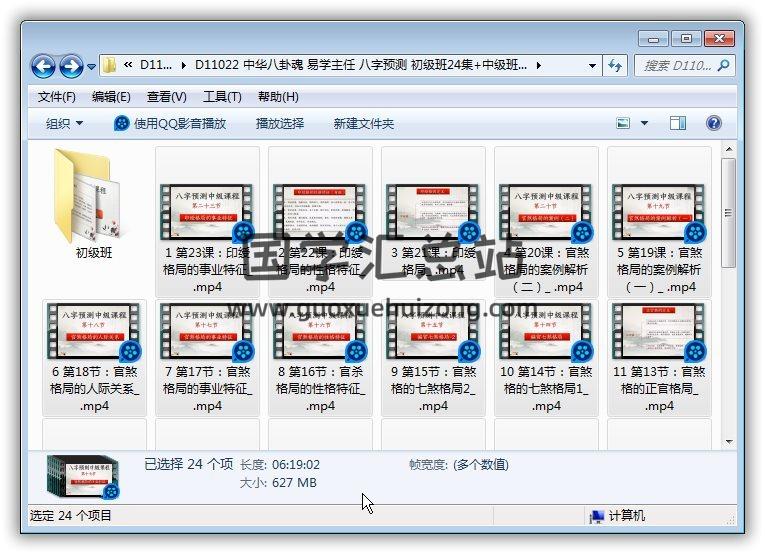Expand the hidden path chevron «
This screenshot has height=554, width=765.
tap(128, 65)
